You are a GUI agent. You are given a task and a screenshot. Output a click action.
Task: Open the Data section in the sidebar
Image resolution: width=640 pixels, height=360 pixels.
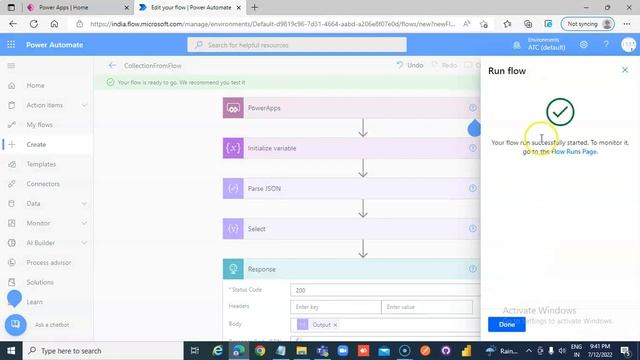(33, 203)
